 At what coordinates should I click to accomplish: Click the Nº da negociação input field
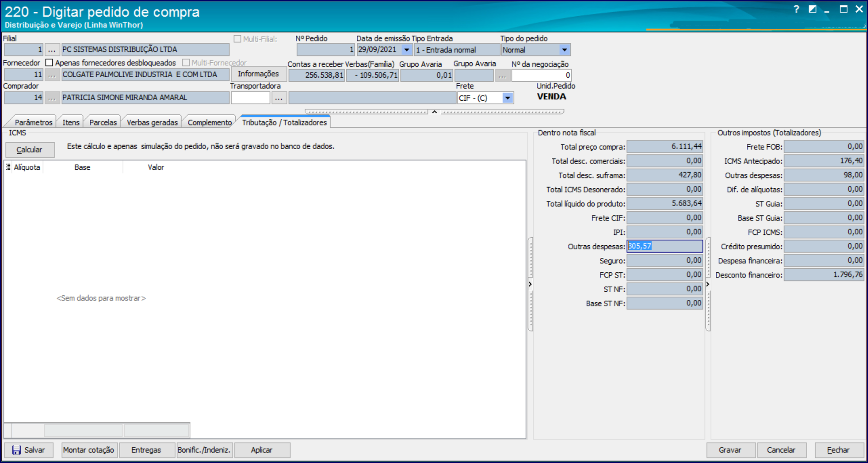tap(541, 75)
